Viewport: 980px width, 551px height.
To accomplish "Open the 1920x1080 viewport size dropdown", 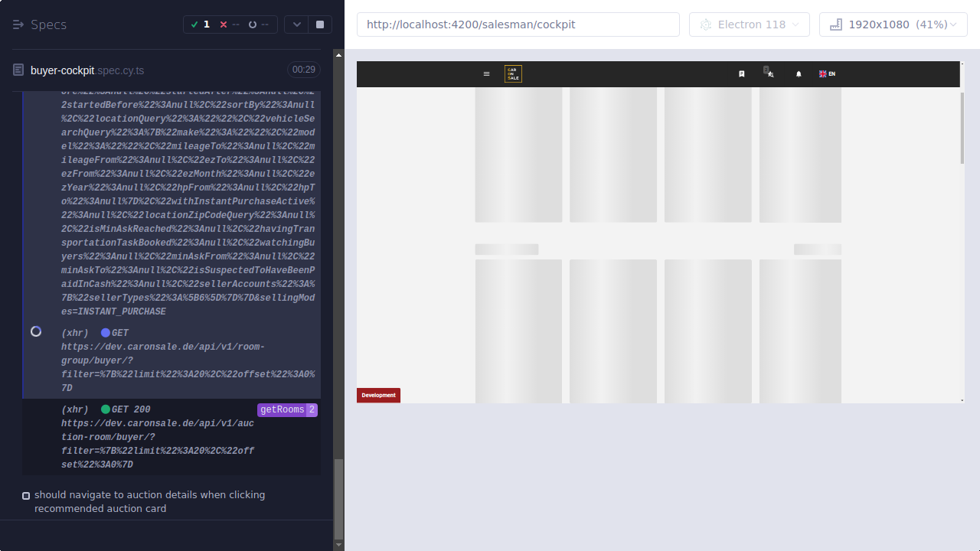I will point(893,24).
